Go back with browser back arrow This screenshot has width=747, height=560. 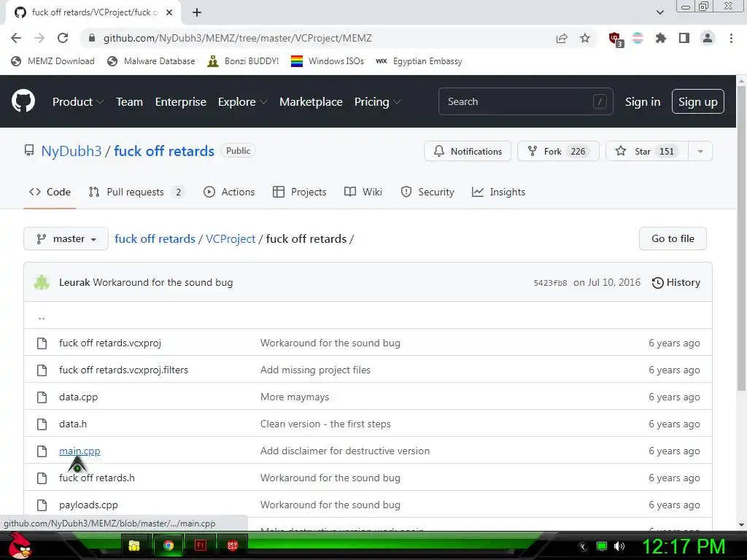click(16, 38)
